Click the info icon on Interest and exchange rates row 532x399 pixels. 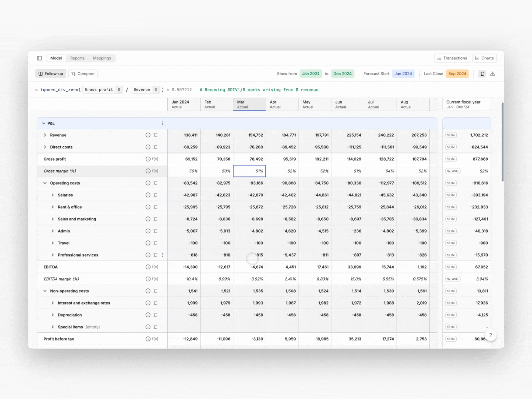coord(148,303)
